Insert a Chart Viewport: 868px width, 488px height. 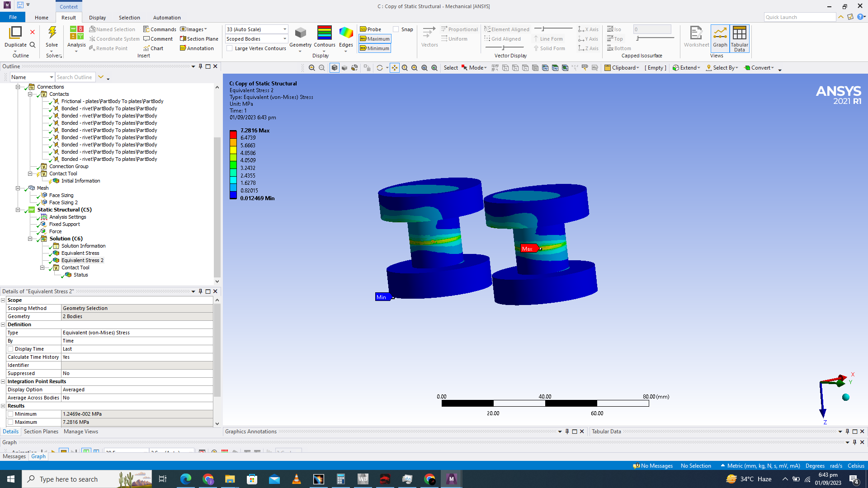pyautogui.click(x=153, y=48)
